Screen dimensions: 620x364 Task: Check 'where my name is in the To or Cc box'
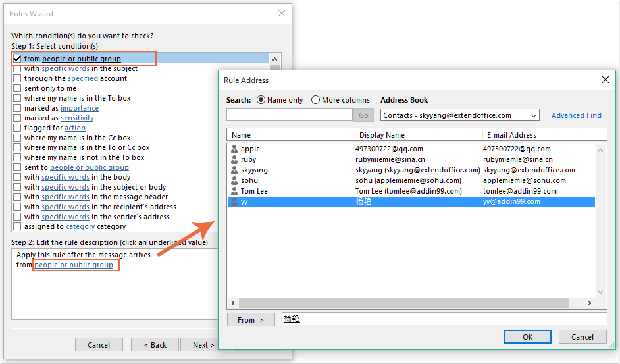click(x=17, y=147)
